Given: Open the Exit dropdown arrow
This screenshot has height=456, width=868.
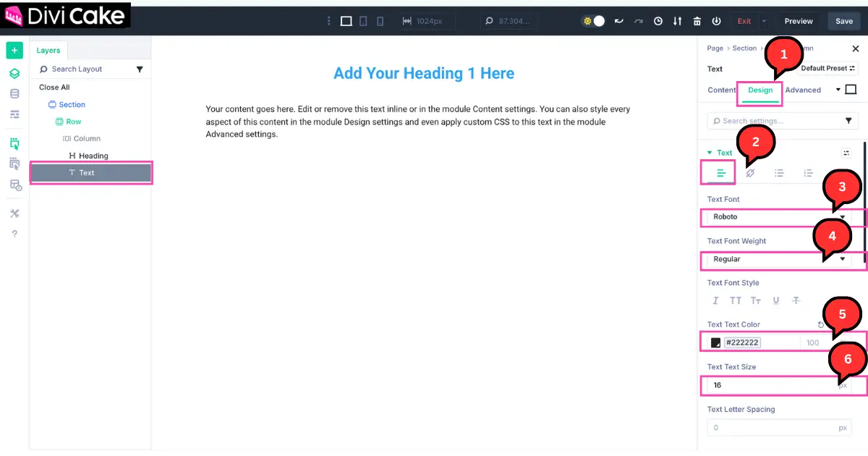Looking at the screenshot, I should click(x=764, y=22).
